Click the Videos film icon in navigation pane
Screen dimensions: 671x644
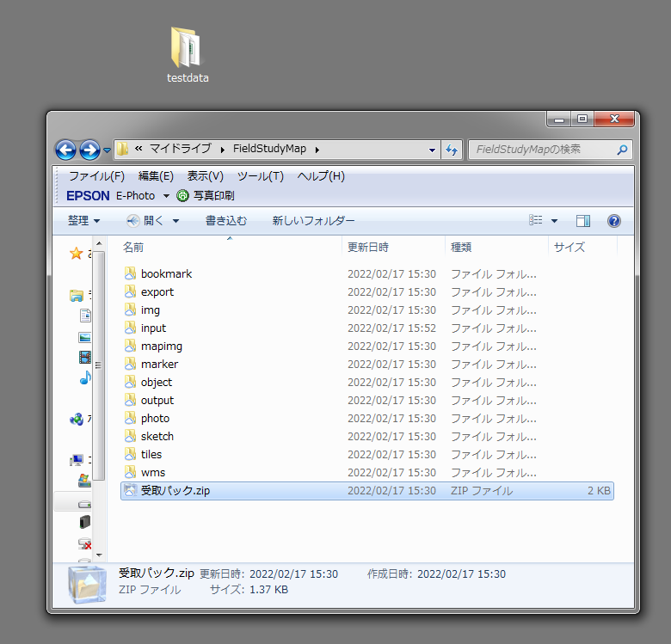pos(84,357)
